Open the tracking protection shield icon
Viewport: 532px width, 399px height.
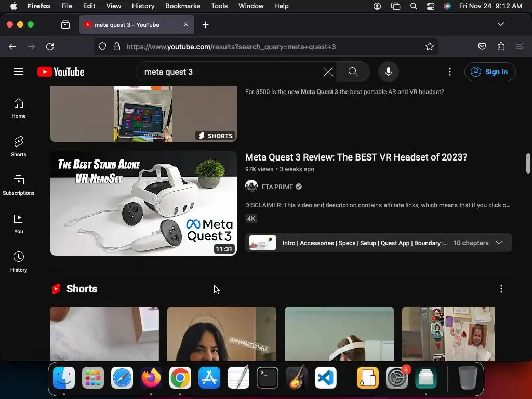tap(102, 46)
